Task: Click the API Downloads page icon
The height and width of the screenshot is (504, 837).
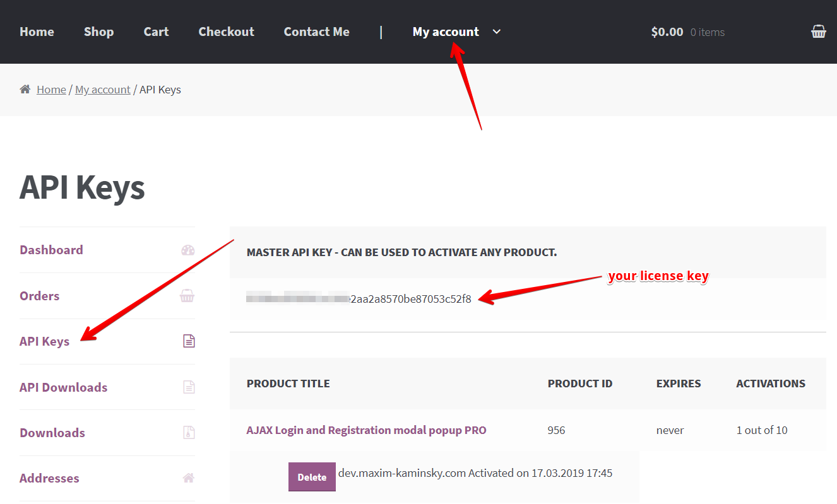Action: tap(187, 387)
